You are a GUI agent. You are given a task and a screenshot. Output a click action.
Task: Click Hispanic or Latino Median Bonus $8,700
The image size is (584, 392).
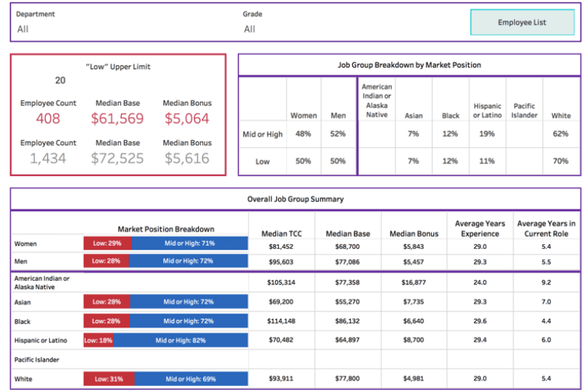coord(413,340)
